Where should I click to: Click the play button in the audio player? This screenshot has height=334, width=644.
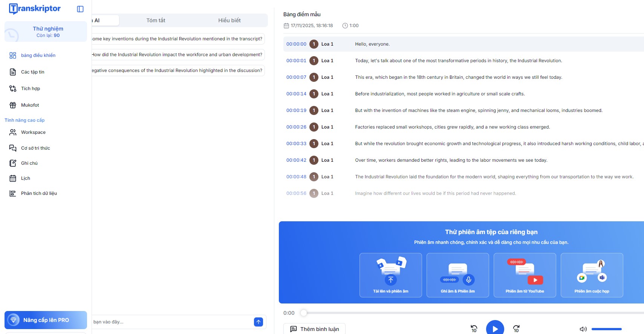[495, 328]
